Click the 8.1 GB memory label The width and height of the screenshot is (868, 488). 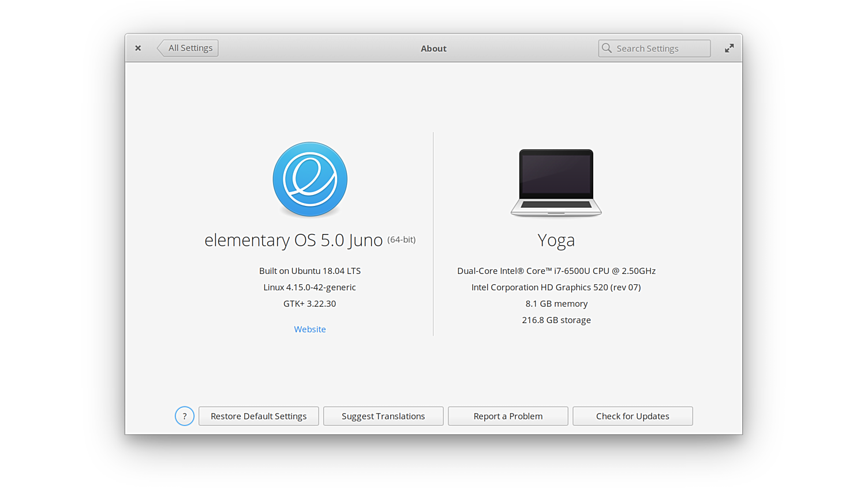click(556, 304)
